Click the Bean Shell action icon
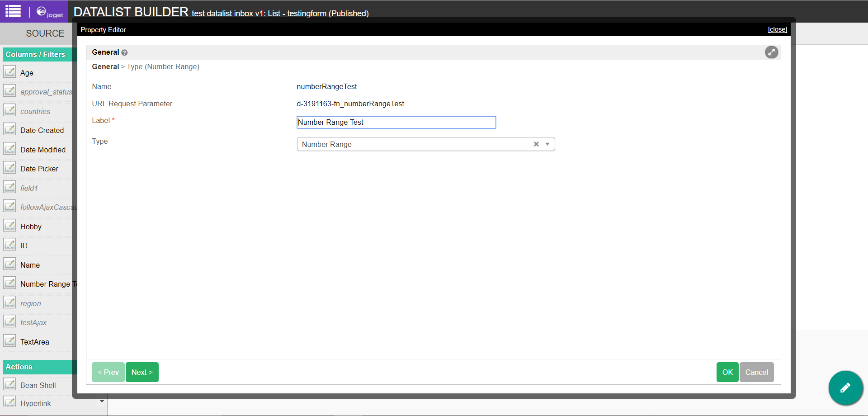This screenshot has height=416, width=868. click(9, 384)
